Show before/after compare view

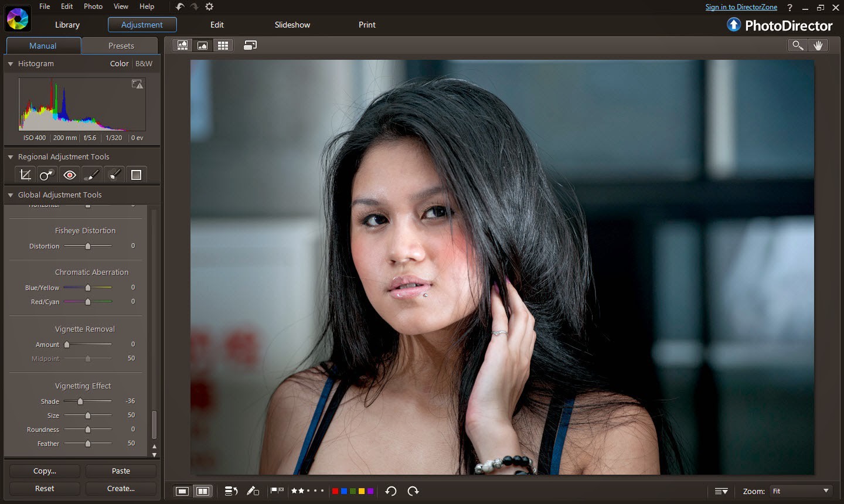pos(203,491)
